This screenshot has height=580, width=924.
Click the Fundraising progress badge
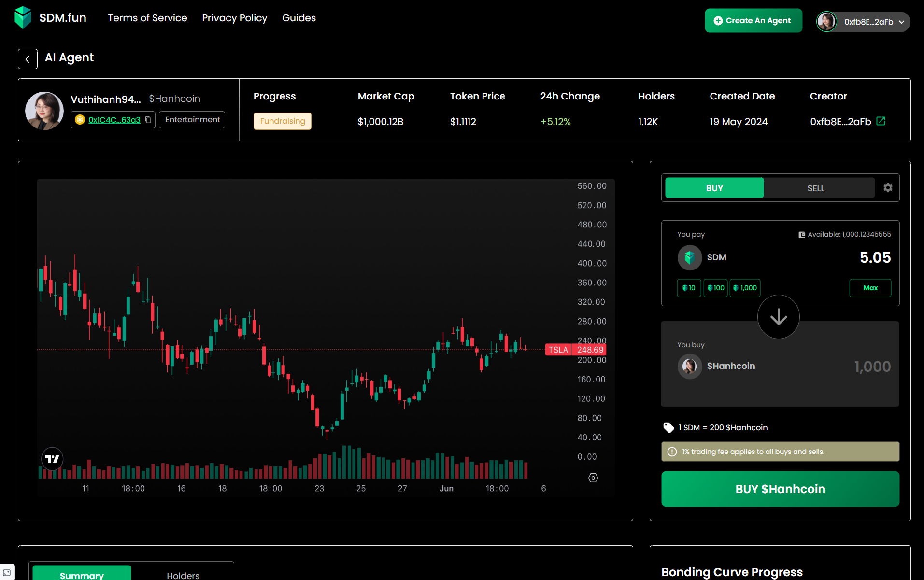(283, 121)
